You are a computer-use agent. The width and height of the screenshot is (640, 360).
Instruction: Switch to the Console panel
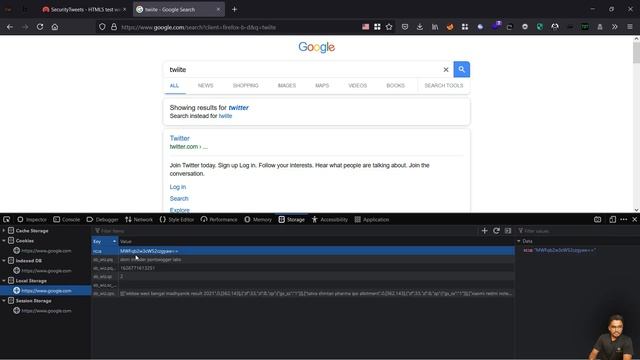pyautogui.click(x=67, y=220)
